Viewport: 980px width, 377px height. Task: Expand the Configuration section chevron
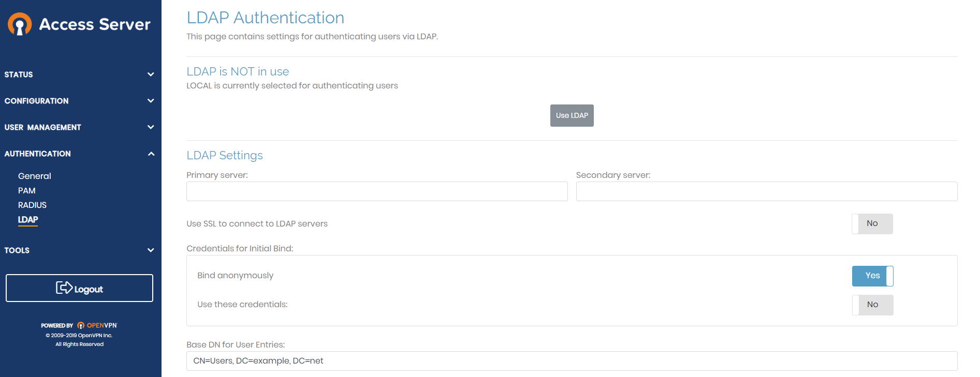151,101
